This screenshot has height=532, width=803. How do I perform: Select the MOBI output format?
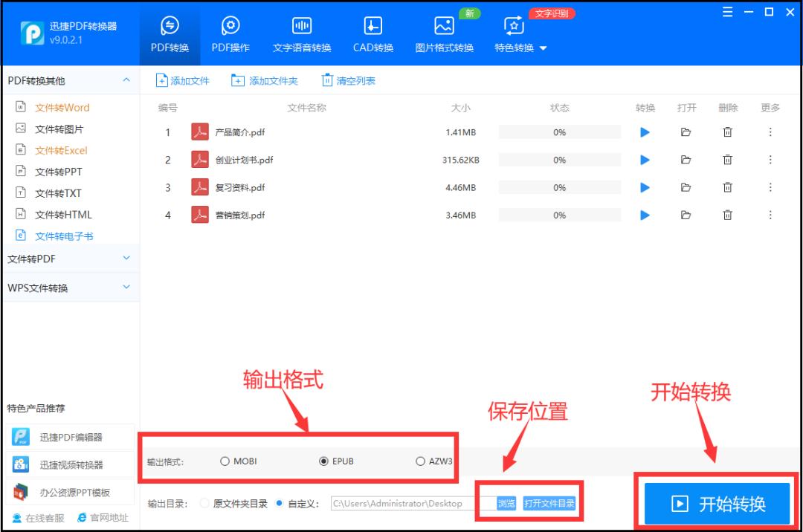pyautogui.click(x=225, y=460)
